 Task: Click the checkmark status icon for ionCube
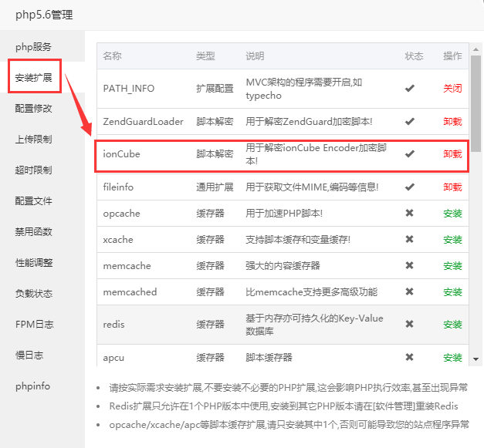pos(410,154)
